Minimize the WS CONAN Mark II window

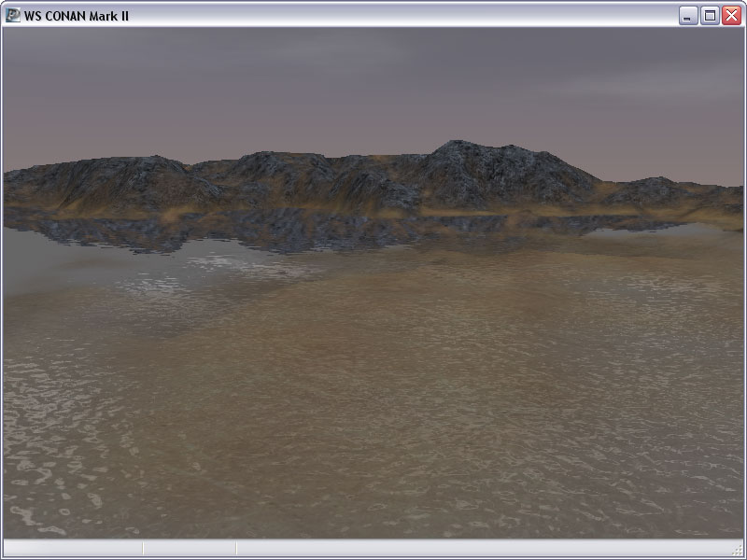tap(689, 15)
